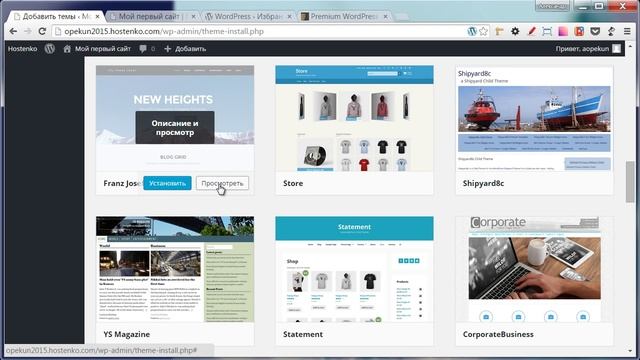The height and width of the screenshot is (360, 640).
Task: Close the WordPress Избранное tab
Action: point(289,17)
